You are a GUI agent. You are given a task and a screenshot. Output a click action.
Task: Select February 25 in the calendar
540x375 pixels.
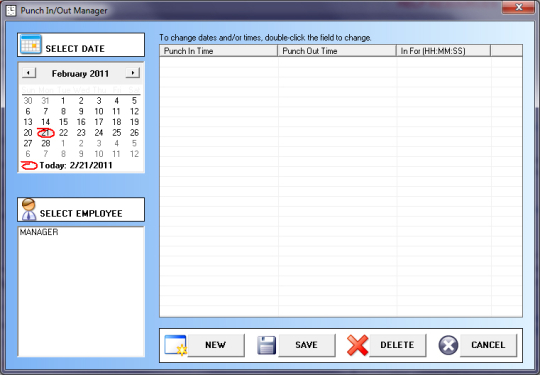click(117, 133)
